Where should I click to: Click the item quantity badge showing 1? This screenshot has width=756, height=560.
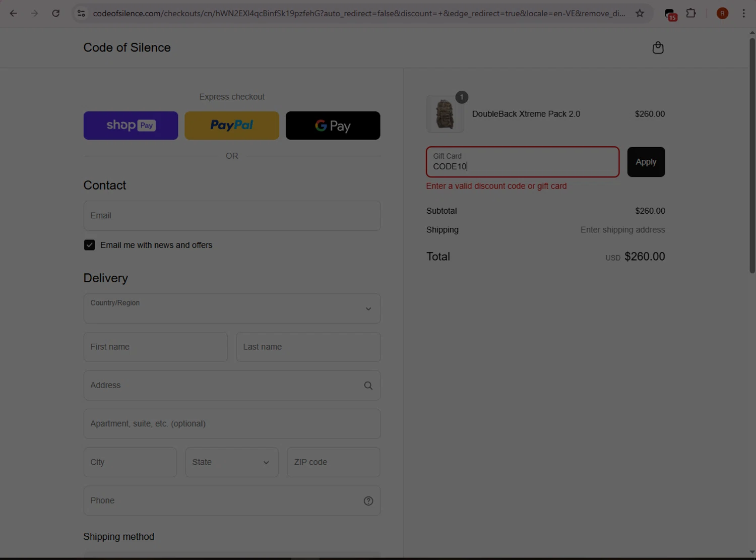(x=462, y=97)
